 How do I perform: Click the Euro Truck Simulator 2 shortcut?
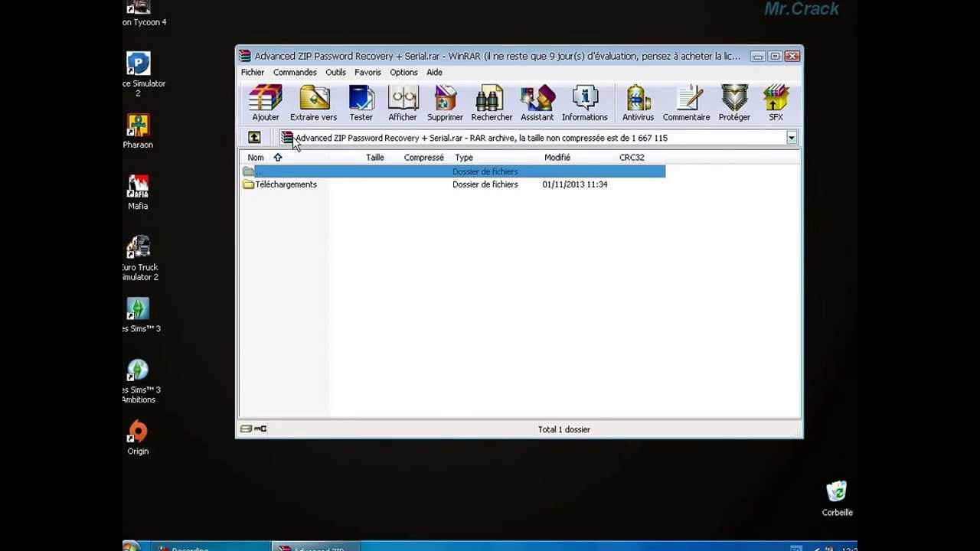(x=139, y=259)
